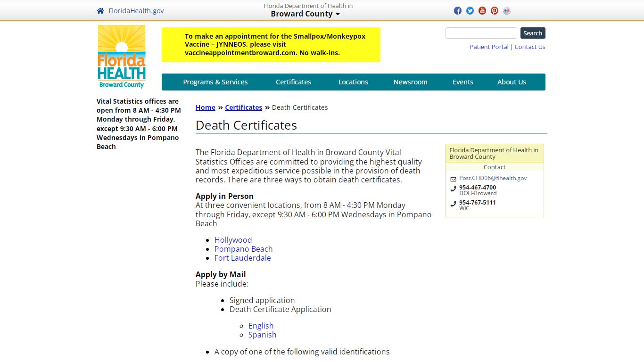The width and height of the screenshot is (644, 362).
Task: Open the Certificates menu
Action: point(293,82)
